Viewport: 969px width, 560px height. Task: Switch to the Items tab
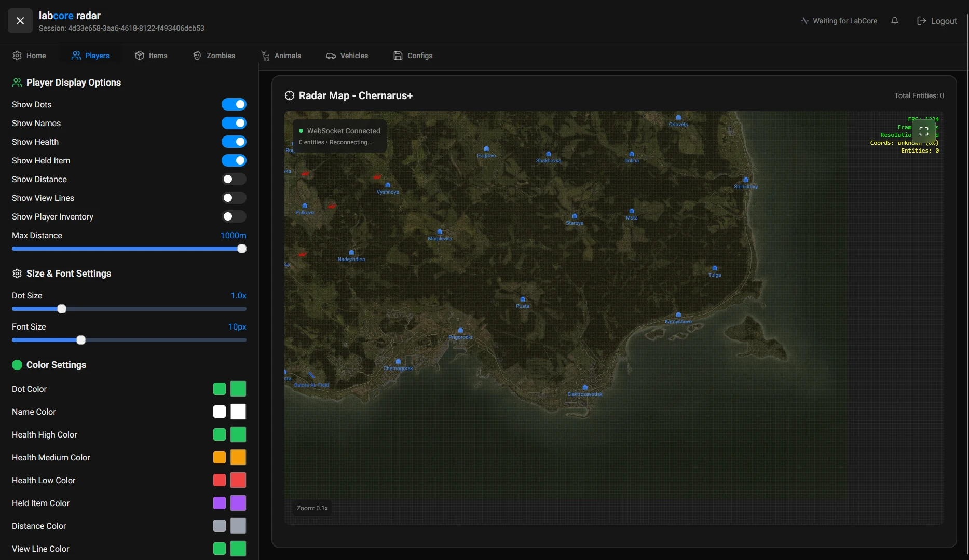(151, 56)
